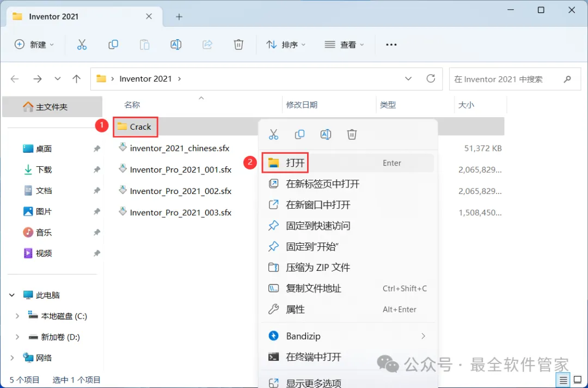Expand the Bandizip submenu arrow
The width and height of the screenshot is (588, 388).
point(424,336)
